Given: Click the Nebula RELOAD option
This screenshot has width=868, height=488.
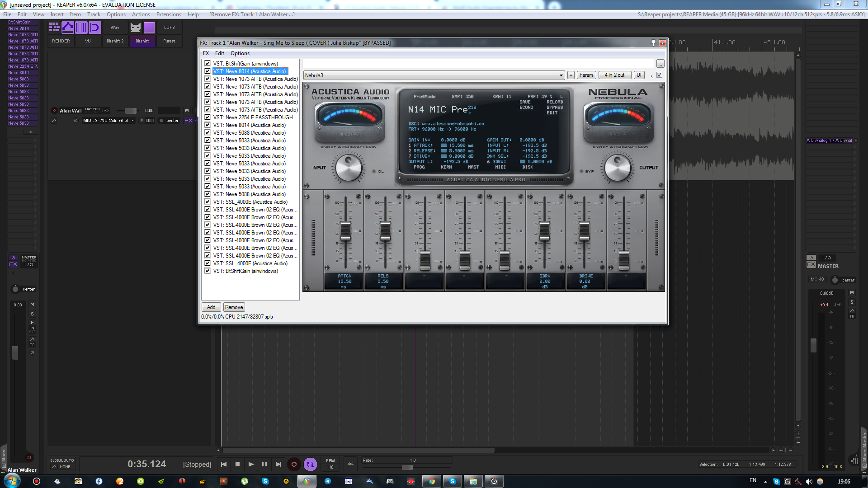Looking at the screenshot, I should [x=555, y=102].
